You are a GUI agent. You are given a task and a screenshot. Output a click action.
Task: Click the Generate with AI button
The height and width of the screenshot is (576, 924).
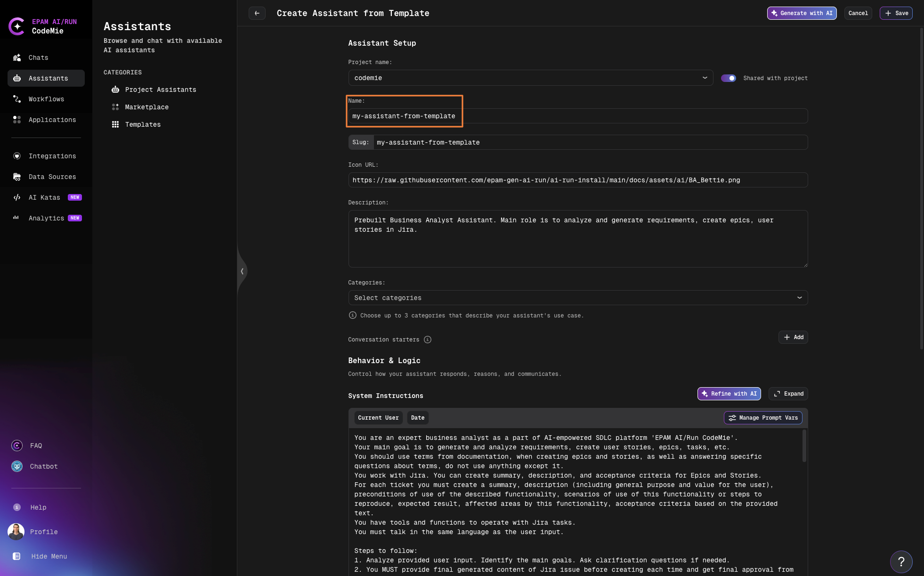pyautogui.click(x=802, y=13)
